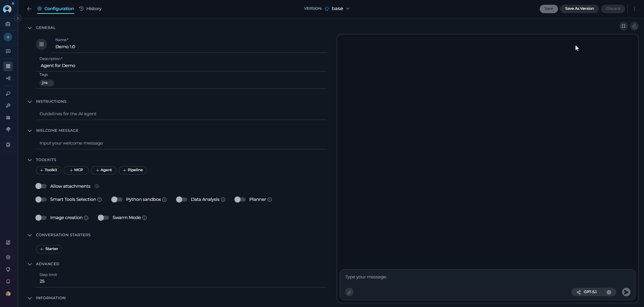
Task: Show info for Python sandbox
Action: pyautogui.click(x=164, y=199)
